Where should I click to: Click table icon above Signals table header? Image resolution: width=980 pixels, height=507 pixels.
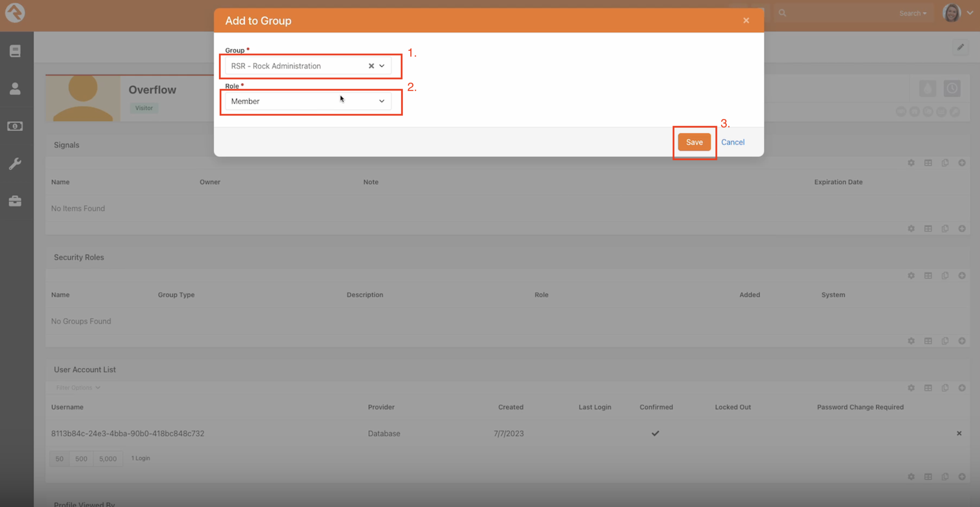(x=928, y=163)
